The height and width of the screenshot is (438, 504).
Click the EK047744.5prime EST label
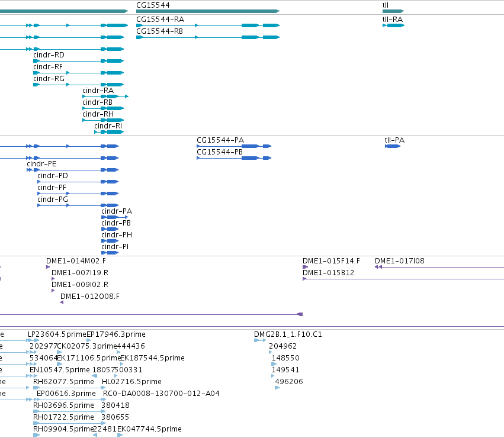pos(149,429)
